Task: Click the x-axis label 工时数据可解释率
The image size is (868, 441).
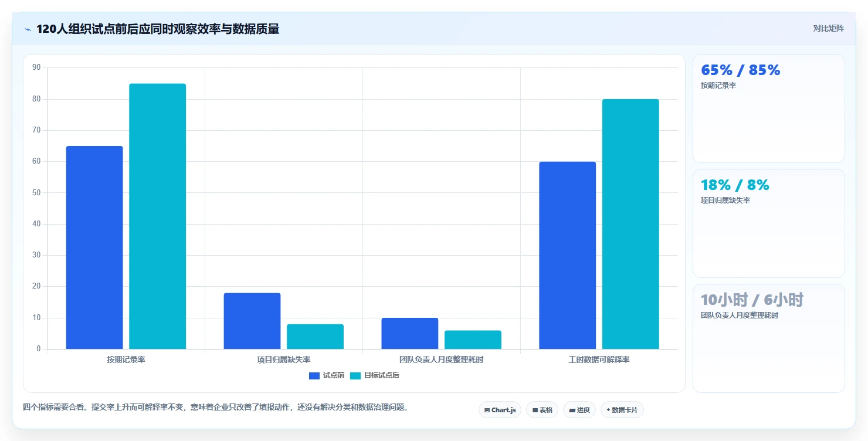Action: tap(599, 359)
